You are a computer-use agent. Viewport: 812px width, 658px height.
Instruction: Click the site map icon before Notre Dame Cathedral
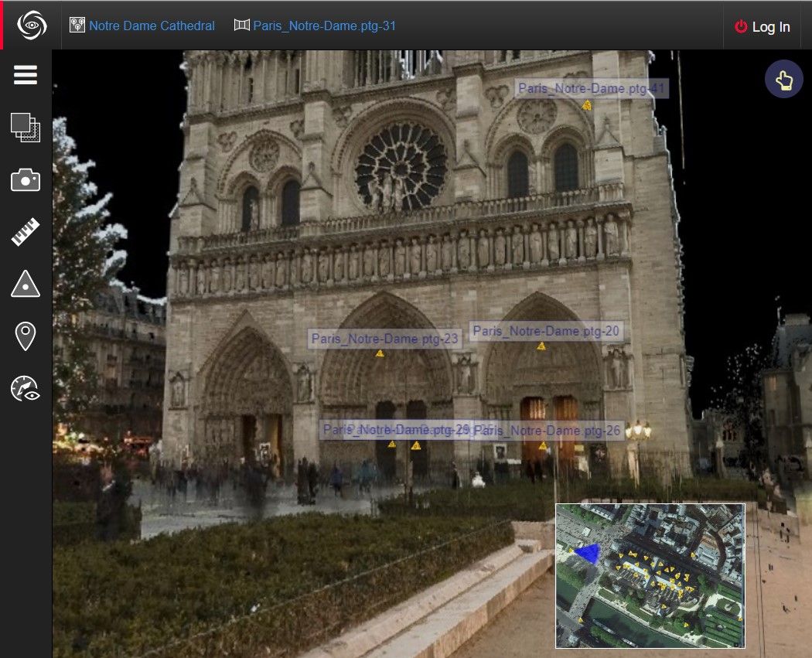coord(77,26)
